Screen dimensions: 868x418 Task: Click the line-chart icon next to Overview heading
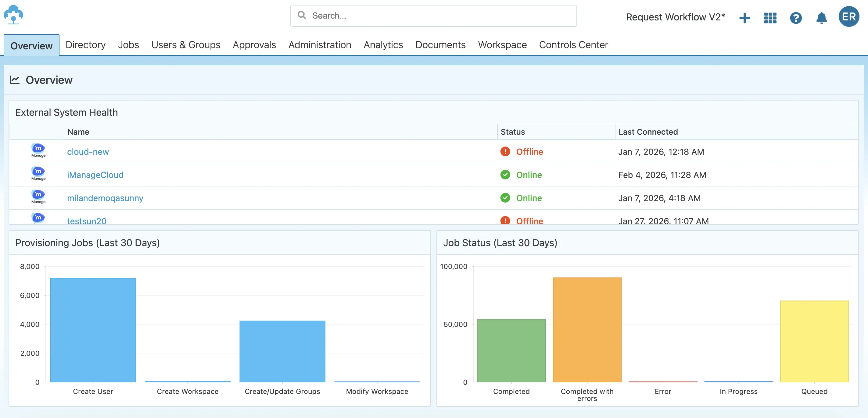click(x=15, y=80)
